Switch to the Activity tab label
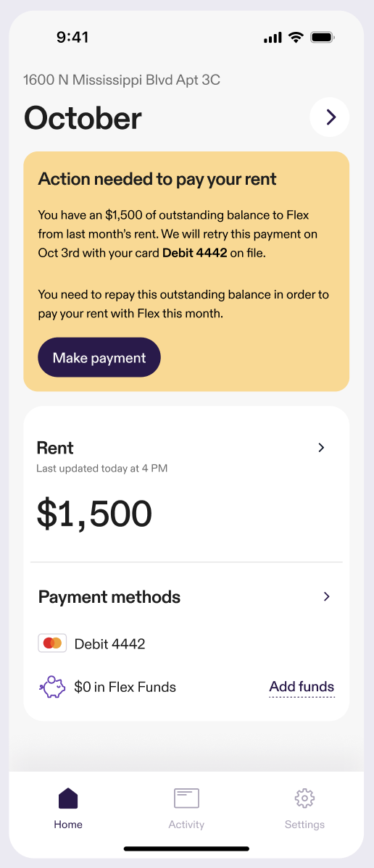Image resolution: width=374 pixels, height=868 pixels. [x=186, y=825]
